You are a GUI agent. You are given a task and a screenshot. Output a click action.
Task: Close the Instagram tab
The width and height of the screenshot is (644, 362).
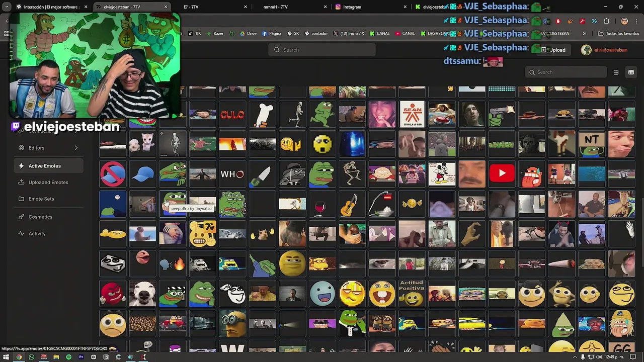(x=405, y=7)
